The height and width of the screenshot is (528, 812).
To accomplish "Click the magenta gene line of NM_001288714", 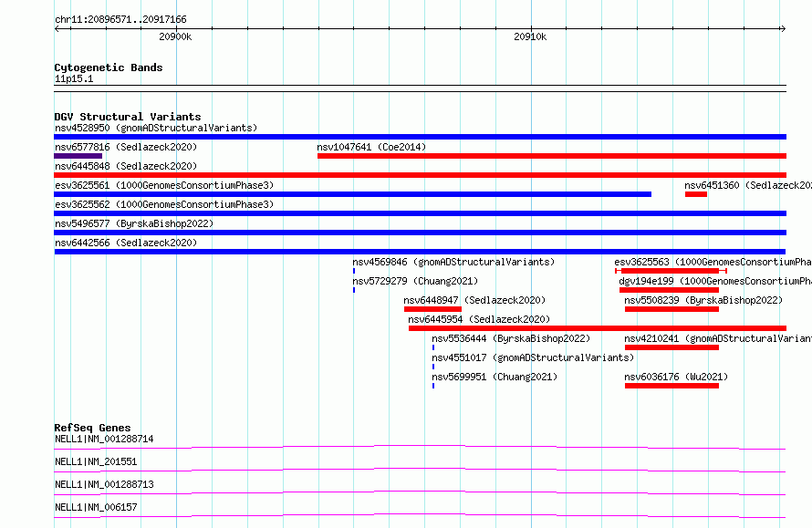I will coord(420,447).
